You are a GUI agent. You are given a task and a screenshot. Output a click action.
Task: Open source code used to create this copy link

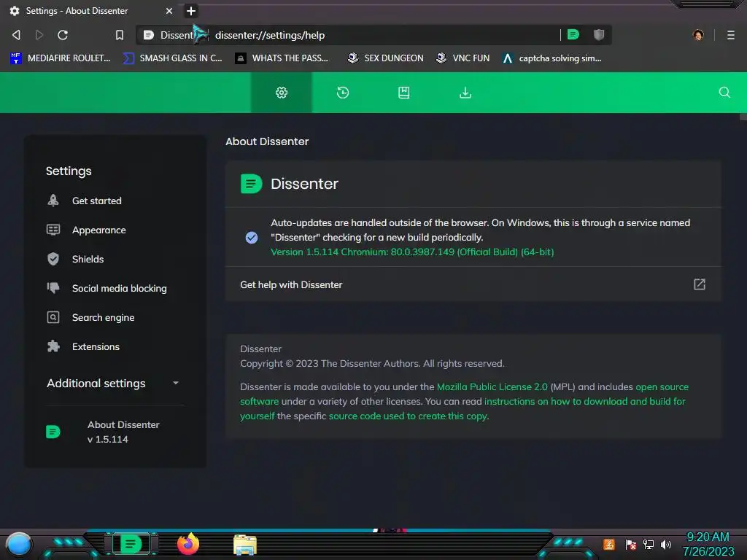pos(408,416)
